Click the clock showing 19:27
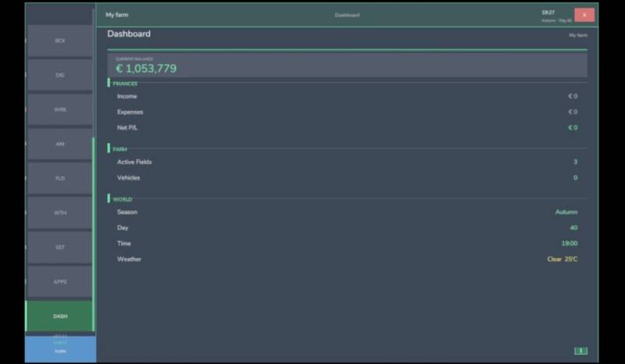This screenshot has height=364, width=625. coord(548,12)
